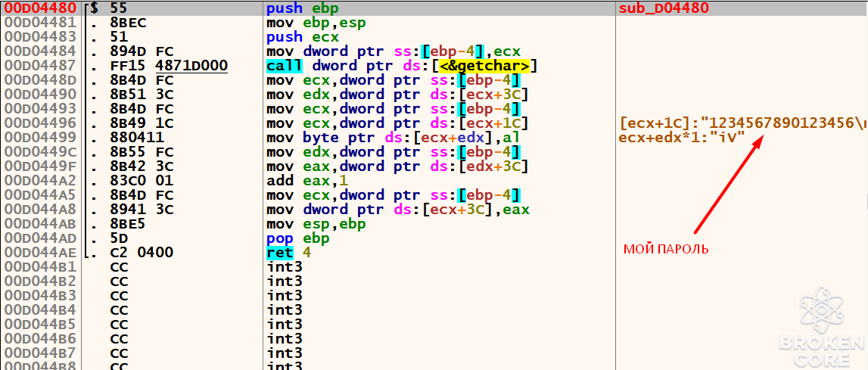Select the call to getchar instruction

coord(403,67)
